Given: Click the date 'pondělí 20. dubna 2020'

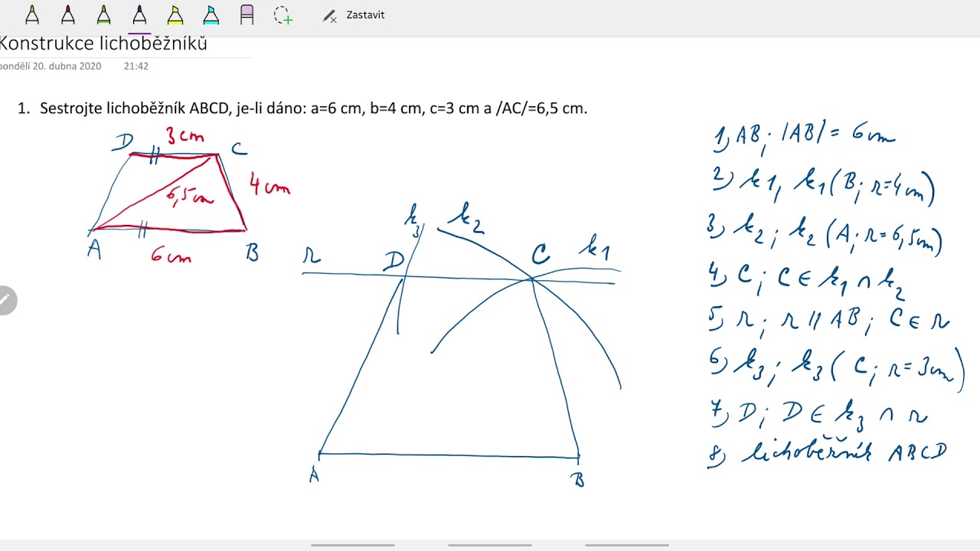Looking at the screenshot, I should pos(51,67).
